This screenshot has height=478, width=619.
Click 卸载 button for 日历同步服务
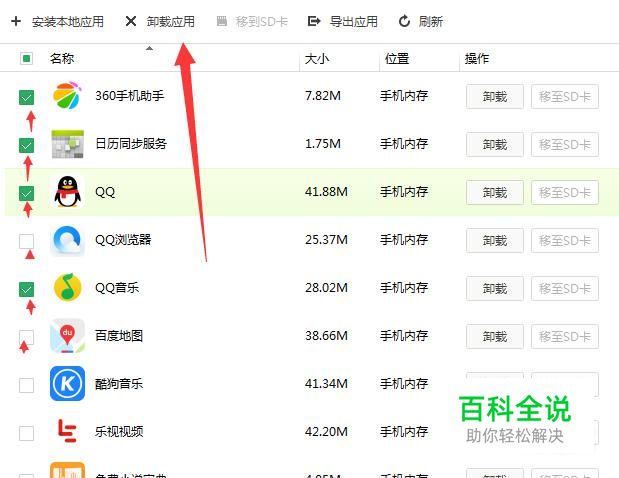[495, 145]
